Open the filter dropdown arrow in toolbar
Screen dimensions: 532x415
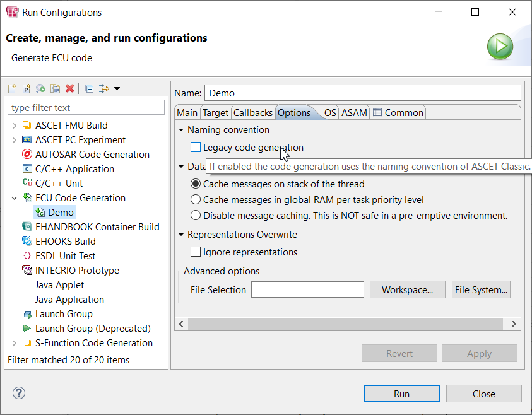(117, 89)
